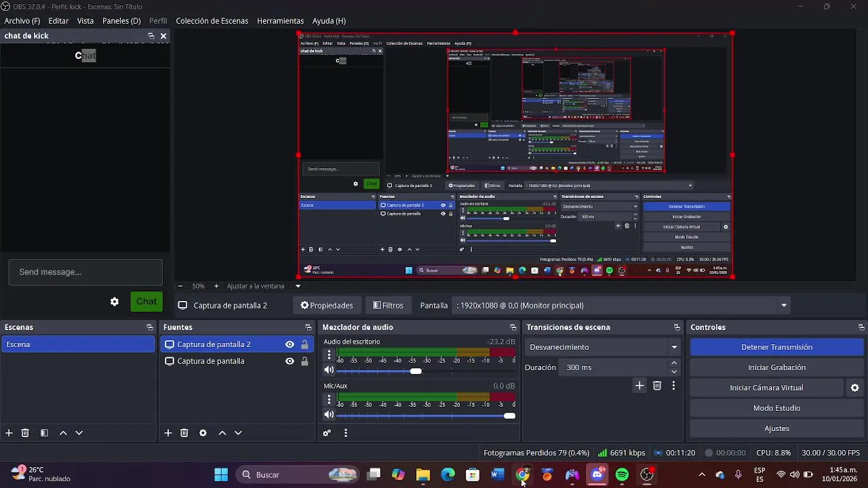
Task: Open Herramientas menu
Action: [x=280, y=21]
